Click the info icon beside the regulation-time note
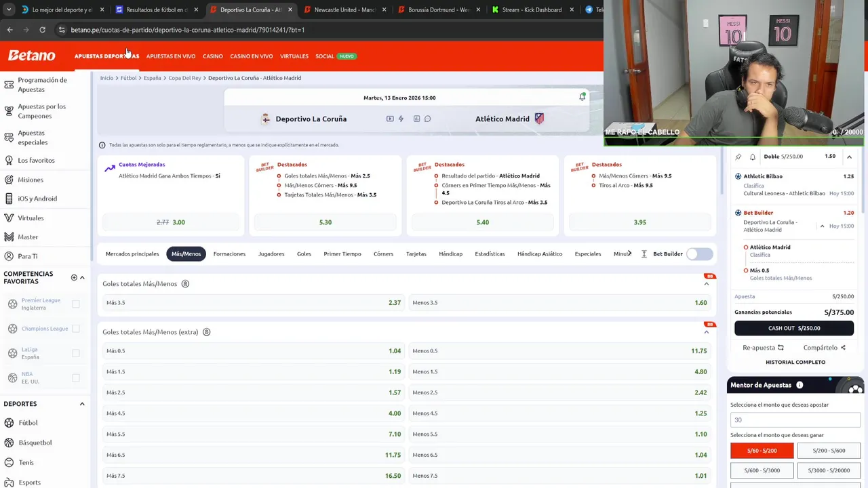The width and height of the screenshot is (868, 488). [102, 145]
